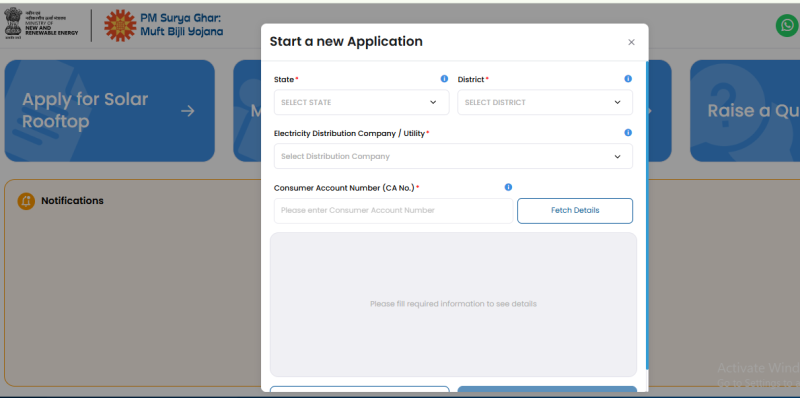This screenshot has width=800, height=398.
Task: Show info for Consumer Account Number
Action: (508, 187)
